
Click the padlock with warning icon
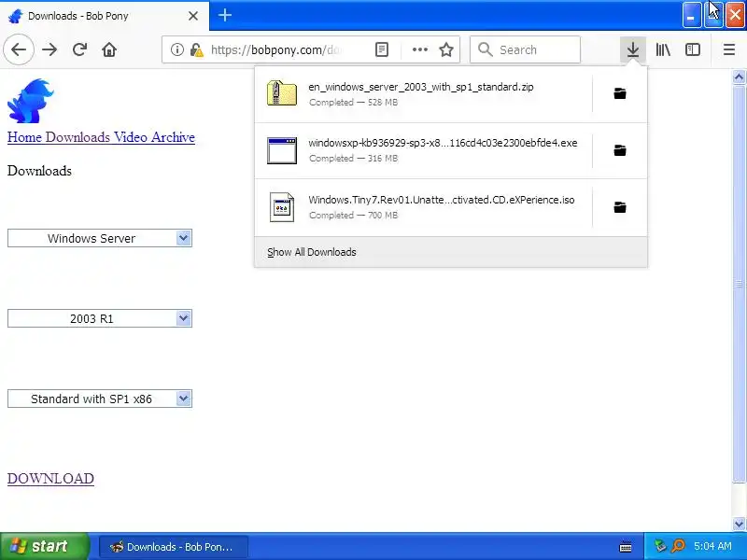tap(196, 49)
